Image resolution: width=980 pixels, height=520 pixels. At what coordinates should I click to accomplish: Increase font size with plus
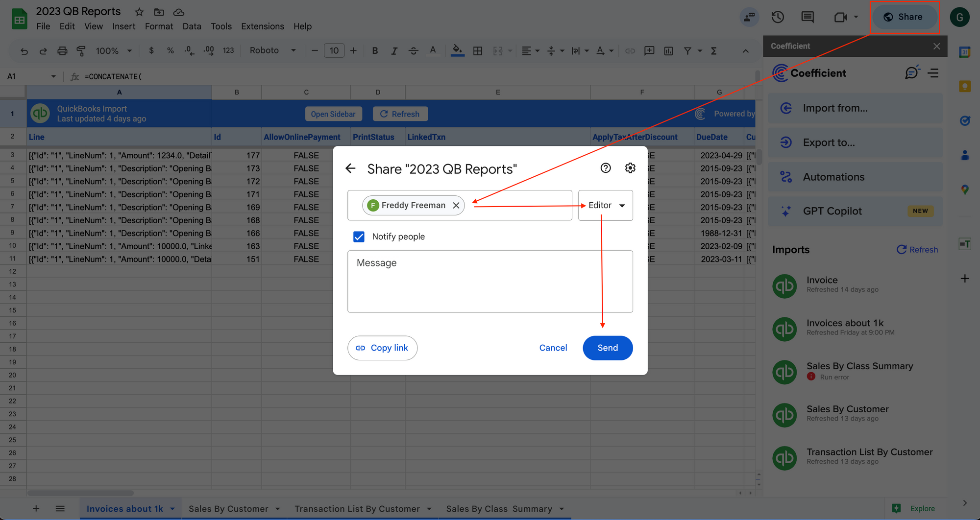click(x=353, y=50)
